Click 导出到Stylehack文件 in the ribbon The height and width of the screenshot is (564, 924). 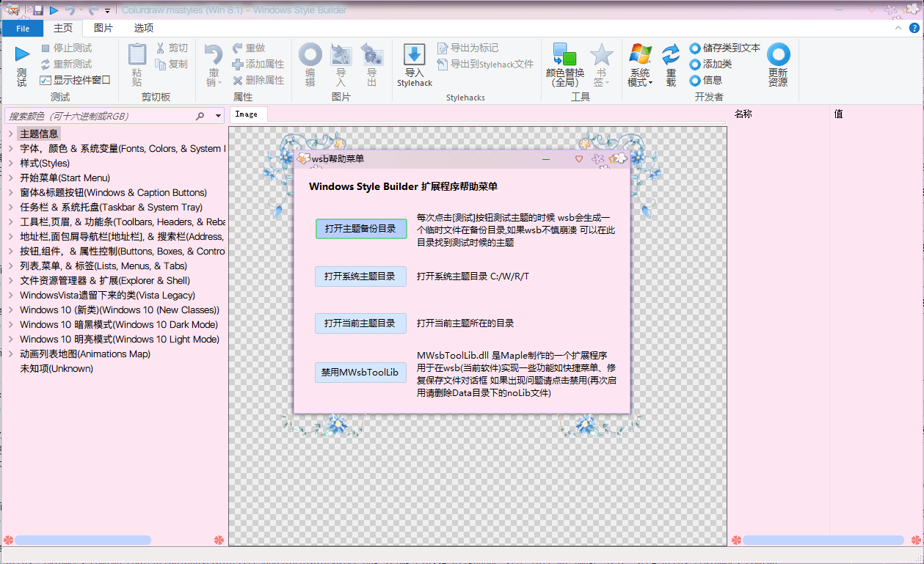[485, 65]
